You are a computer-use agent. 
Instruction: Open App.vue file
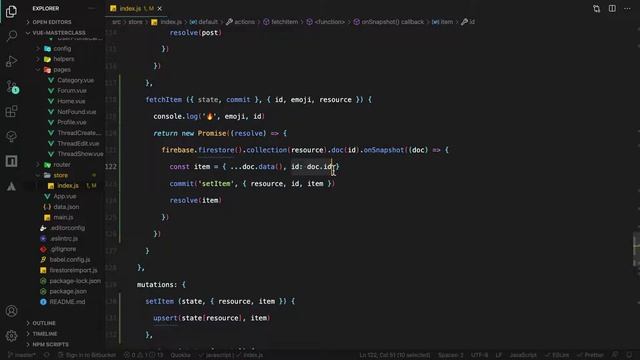(x=64, y=196)
